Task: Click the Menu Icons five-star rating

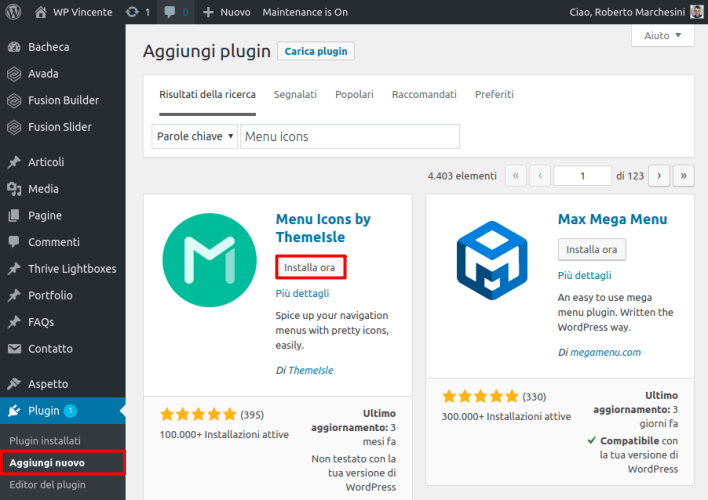Action: click(x=198, y=414)
